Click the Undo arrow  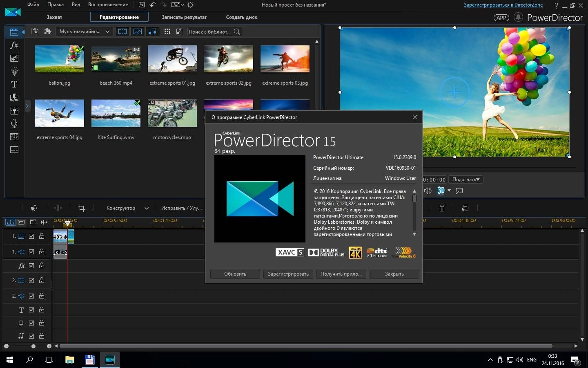[153, 5]
